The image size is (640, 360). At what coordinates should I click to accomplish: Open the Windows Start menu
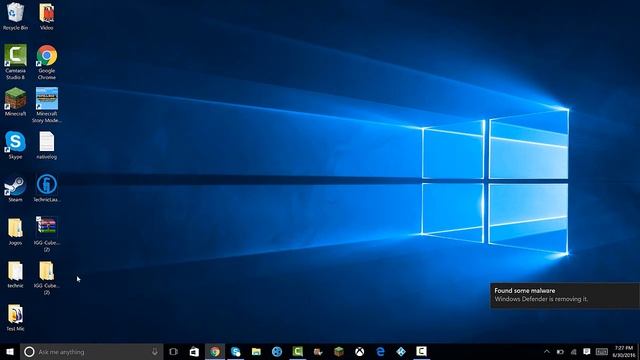point(10,351)
